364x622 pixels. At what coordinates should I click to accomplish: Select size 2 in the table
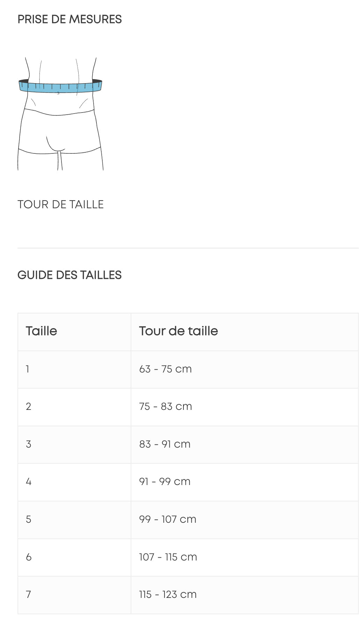tap(29, 406)
